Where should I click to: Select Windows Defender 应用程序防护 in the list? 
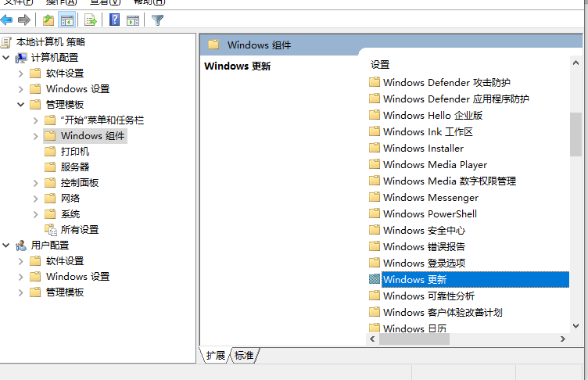tap(456, 99)
